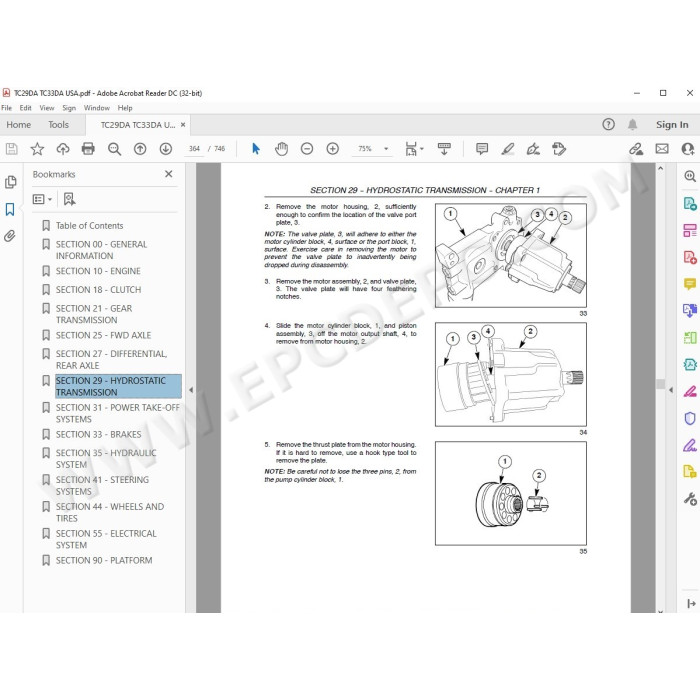Zoom out with the minus icon
700x700 pixels.
pyautogui.click(x=307, y=149)
